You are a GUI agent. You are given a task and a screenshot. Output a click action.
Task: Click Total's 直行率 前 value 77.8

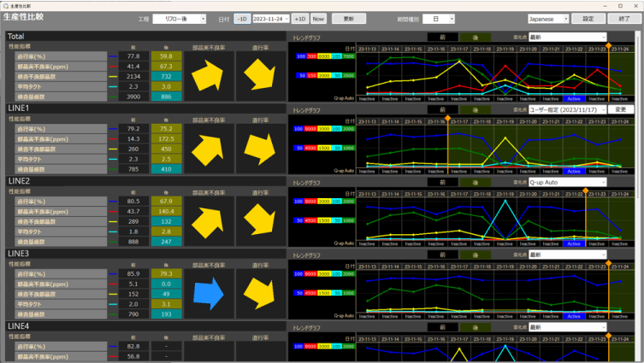tap(133, 56)
